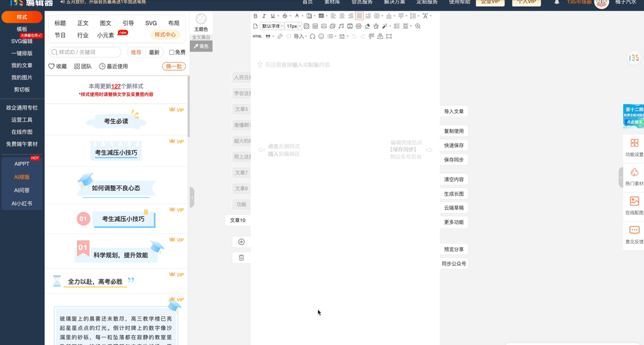Open the 图文 category tab
This screenshot has width=644, height=345.
pos(105,23)
